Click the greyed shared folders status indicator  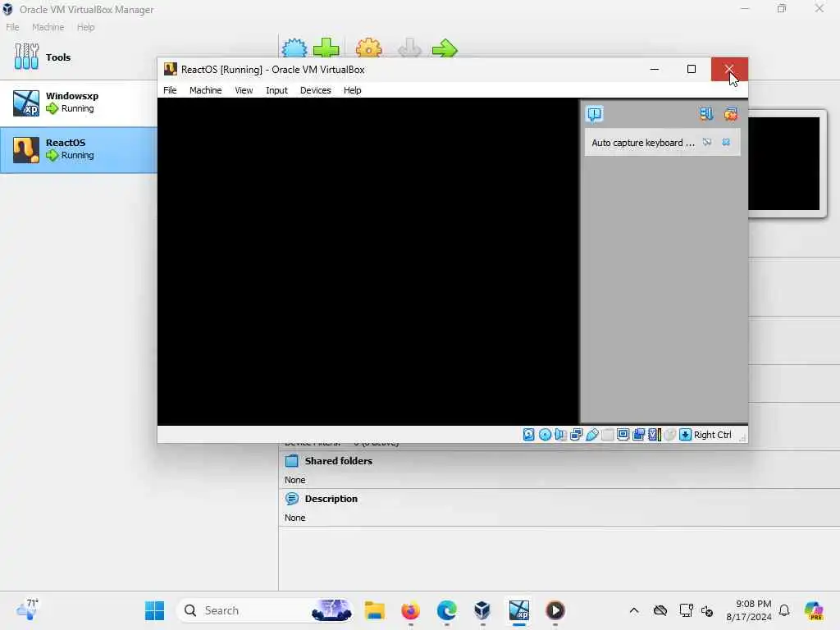click(608, 435)
